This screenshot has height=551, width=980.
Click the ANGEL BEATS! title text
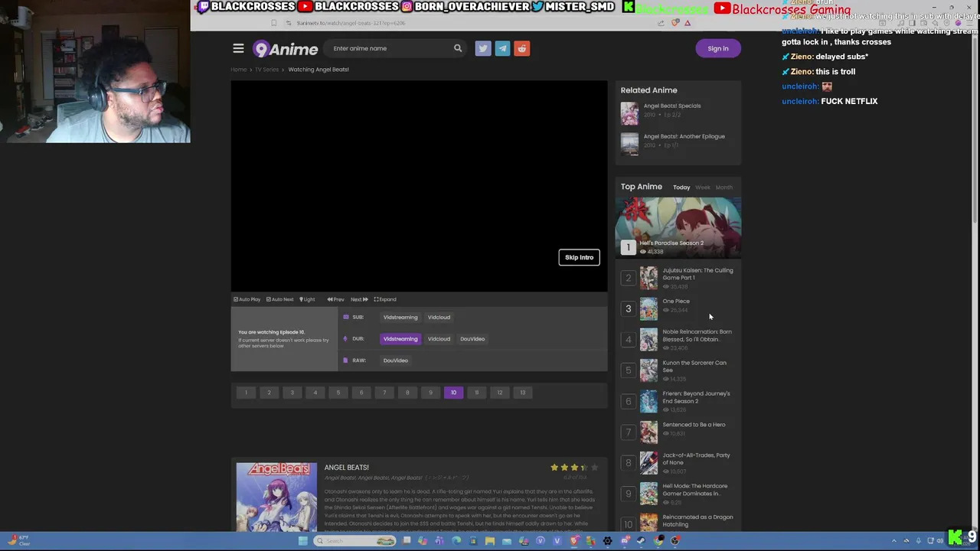click(x=346, y=468)
